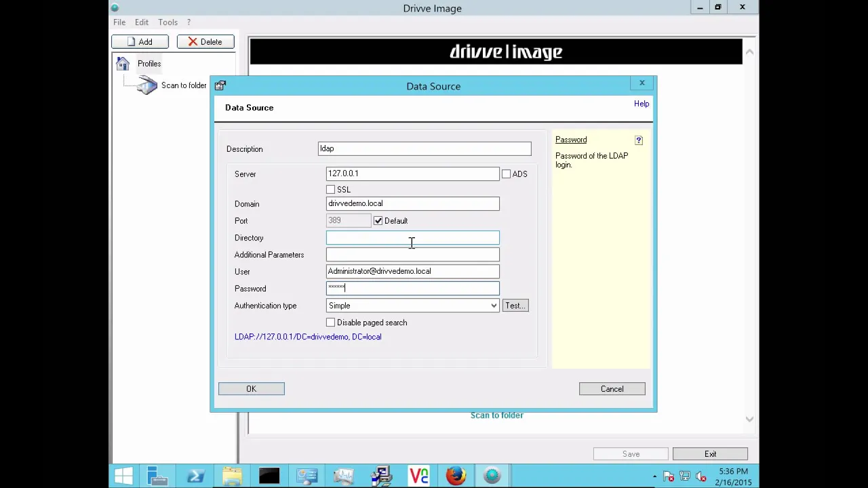Click the password help question mark icon
The height and width of the screenshot is (488, 868).
coord(639,140)
